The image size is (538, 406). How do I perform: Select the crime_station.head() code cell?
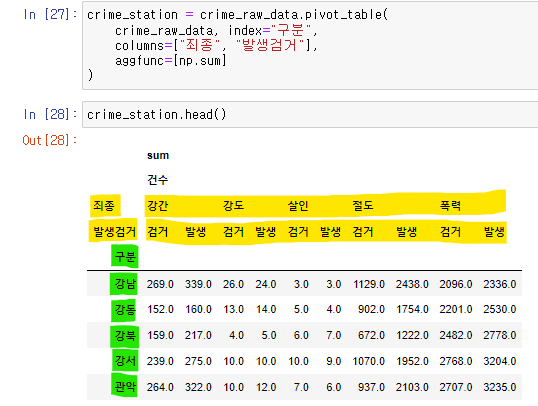tap(310, 114)
